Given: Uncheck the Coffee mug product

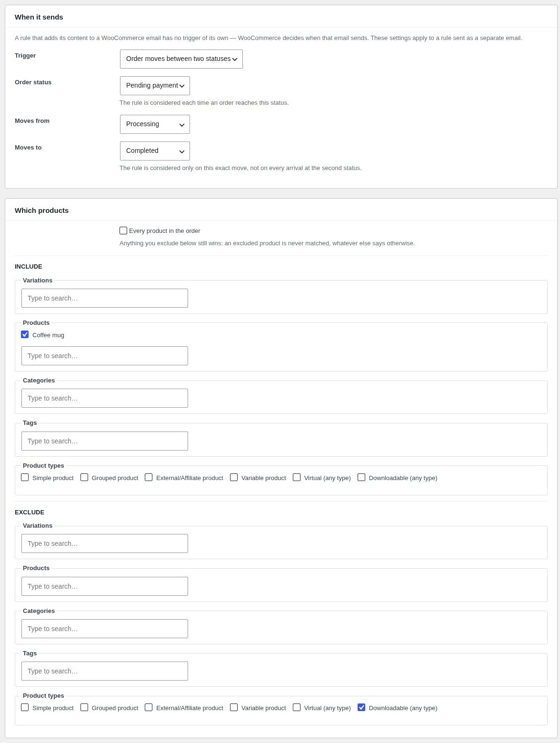Looking at the screenshot, I should (x=25, y=334).
